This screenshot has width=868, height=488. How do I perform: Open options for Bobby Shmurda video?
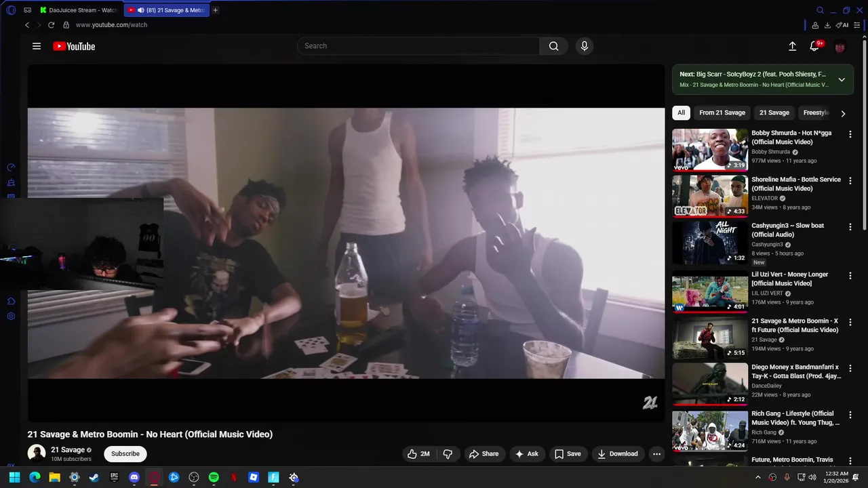(x=850, y=134)
